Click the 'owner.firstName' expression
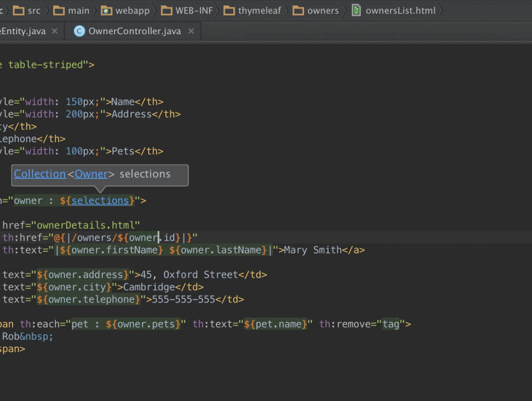The height and width of the screenshot is (401, 532). pyautogui.click(x=114, y=250)
